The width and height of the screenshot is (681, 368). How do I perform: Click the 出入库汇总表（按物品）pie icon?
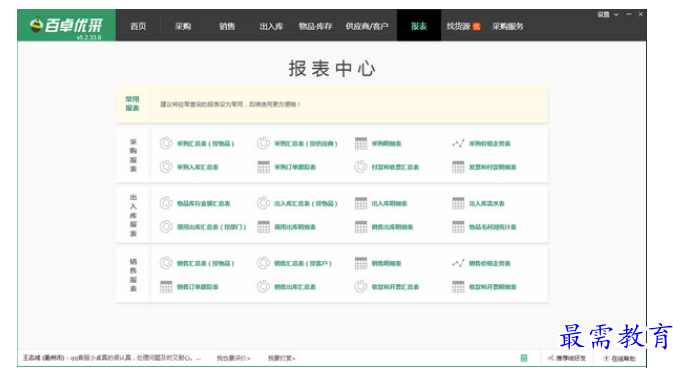point(263,203)
